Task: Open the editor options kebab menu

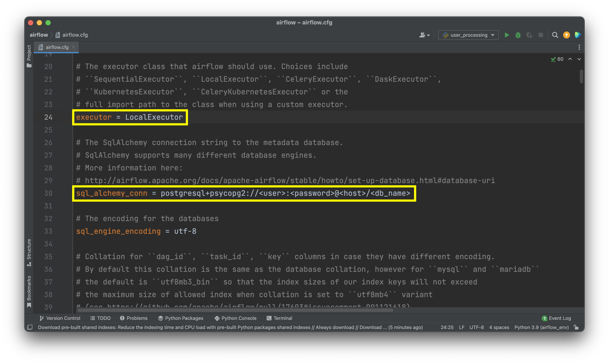Action: pyautogui.click(x=579, y=47)
